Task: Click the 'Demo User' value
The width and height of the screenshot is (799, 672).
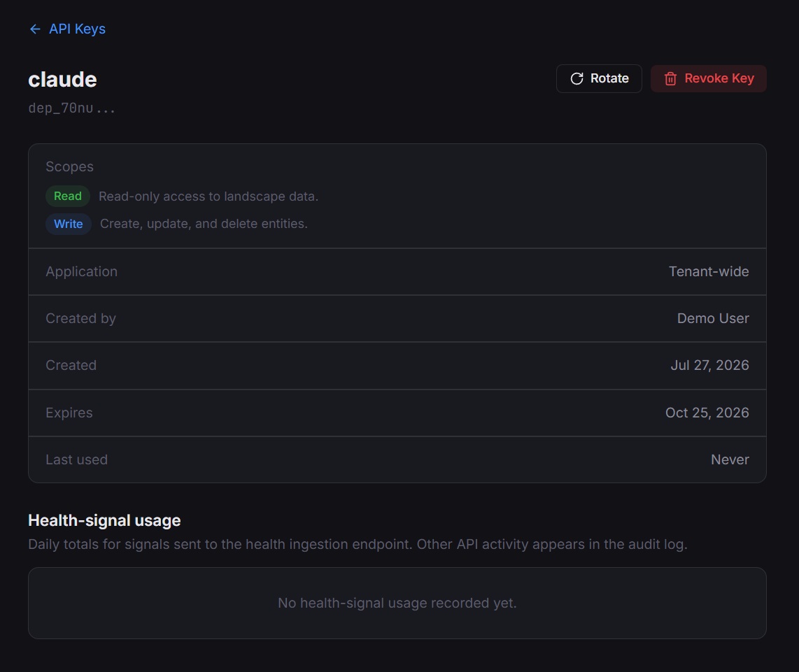Action: [713, 318]
